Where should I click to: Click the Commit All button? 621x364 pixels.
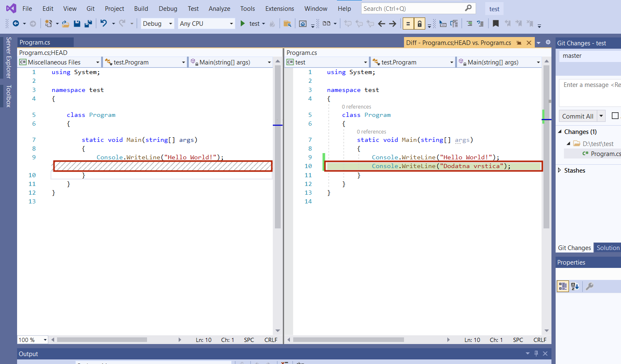point(578,116)
